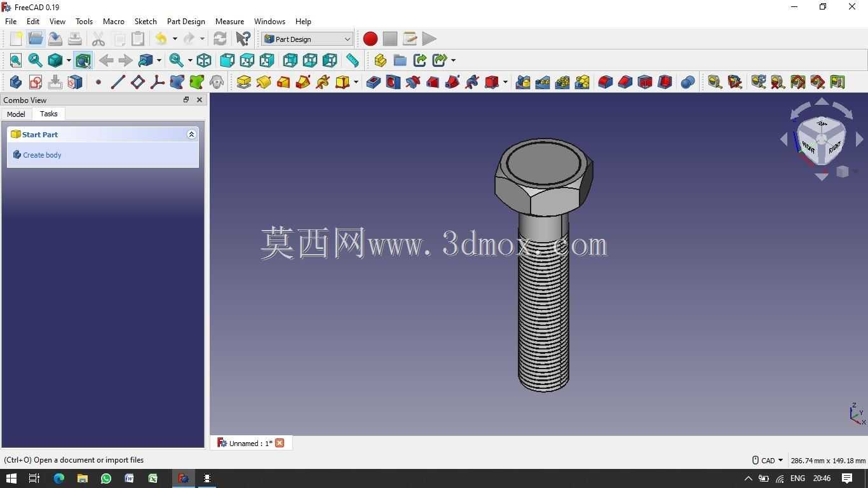Create a datum plane
This screenshot has height=488, width=868.
(137, 82)
